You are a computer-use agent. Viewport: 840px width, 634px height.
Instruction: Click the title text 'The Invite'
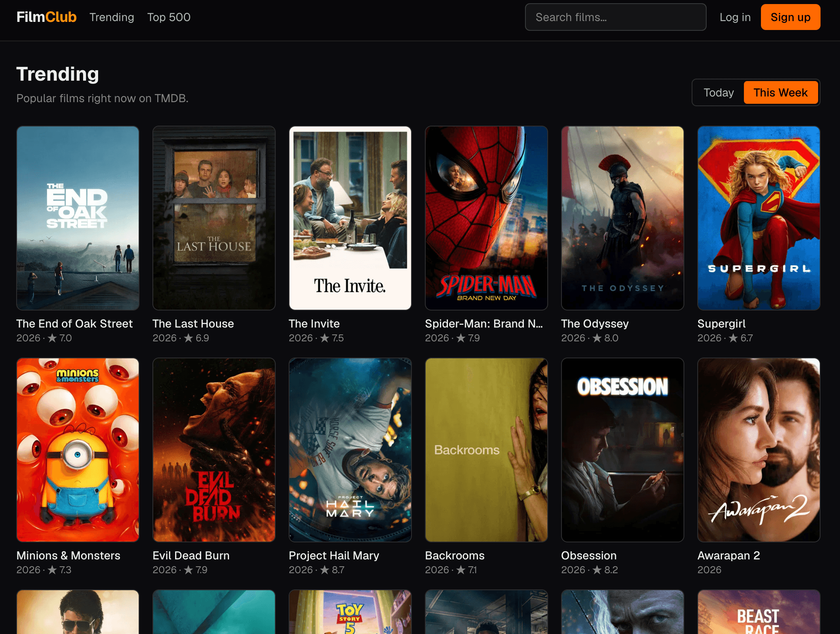pyautogui.click(x=314, y=323)
